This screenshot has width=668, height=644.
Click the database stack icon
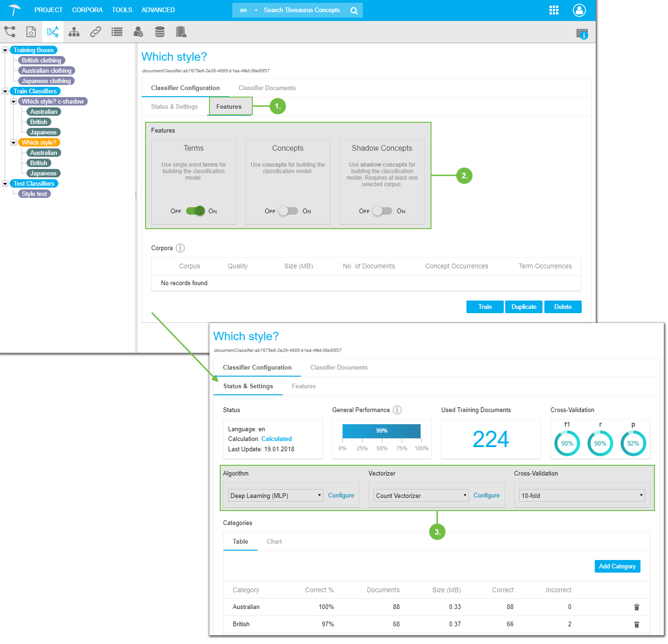[160, 32]
